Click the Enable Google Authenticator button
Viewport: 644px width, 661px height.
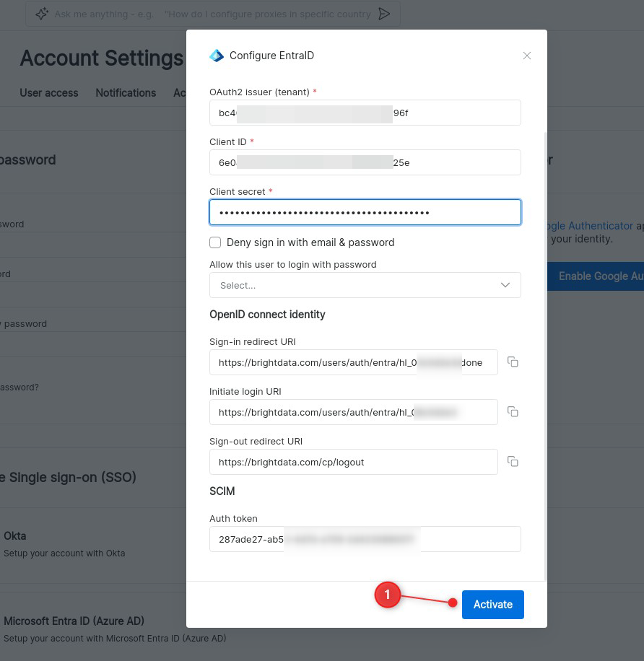(596, 276)
